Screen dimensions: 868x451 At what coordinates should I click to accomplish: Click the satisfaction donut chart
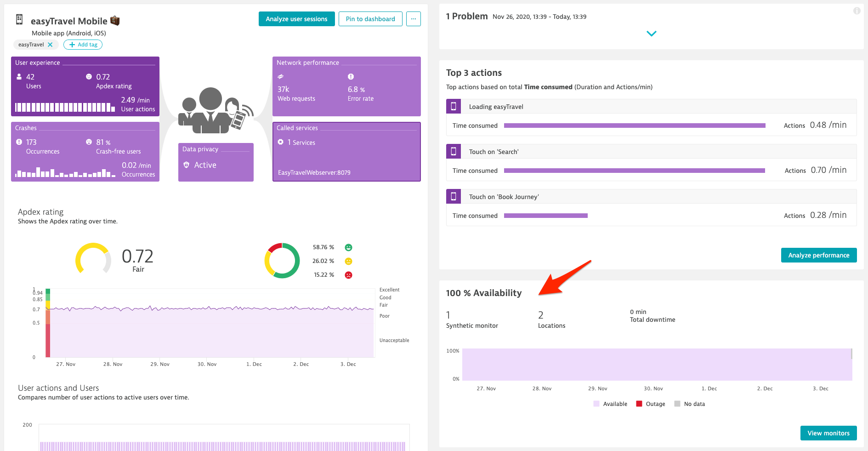282,261
